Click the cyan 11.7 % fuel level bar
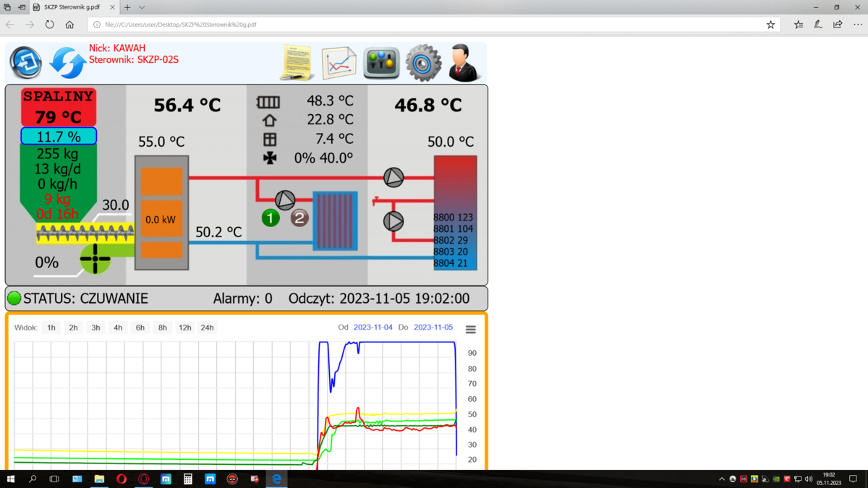 point(59,137)
